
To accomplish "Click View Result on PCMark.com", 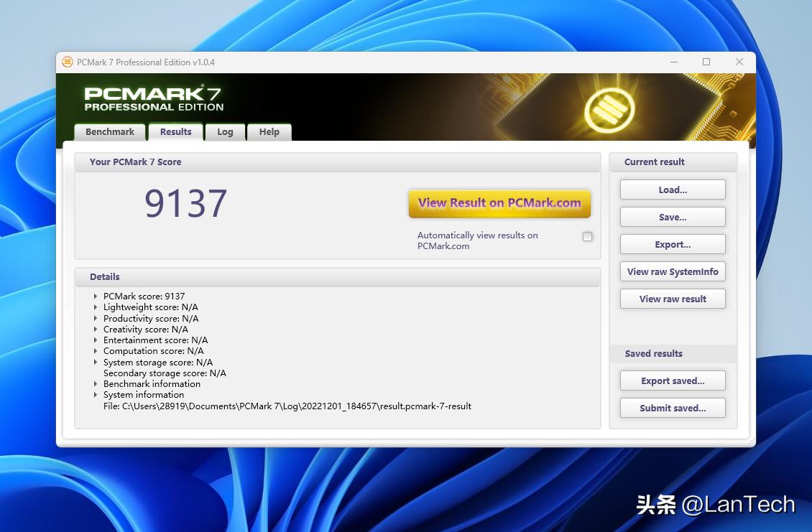I will pyautogui.click(x=499, y=203).
